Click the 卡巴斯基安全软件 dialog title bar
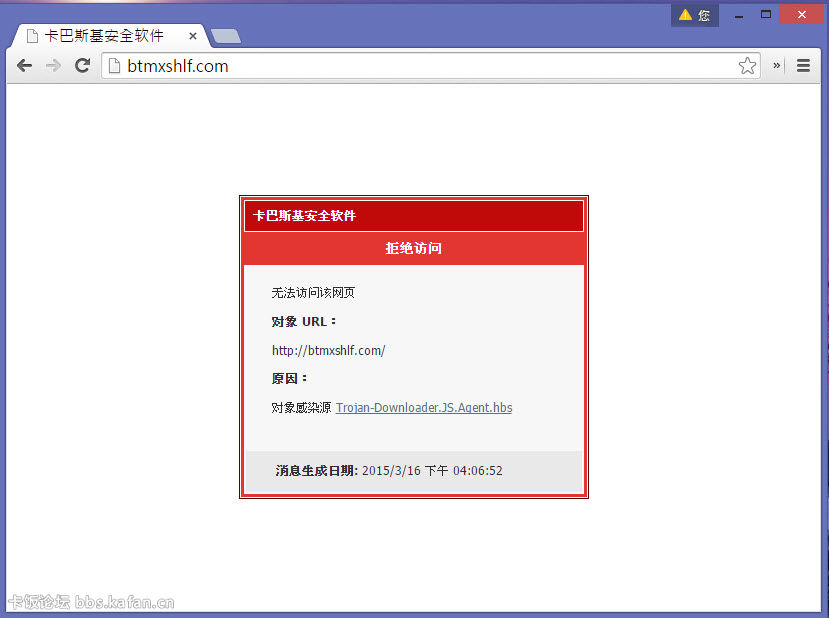This screenshot has width=829, height=618. [413, 215]
